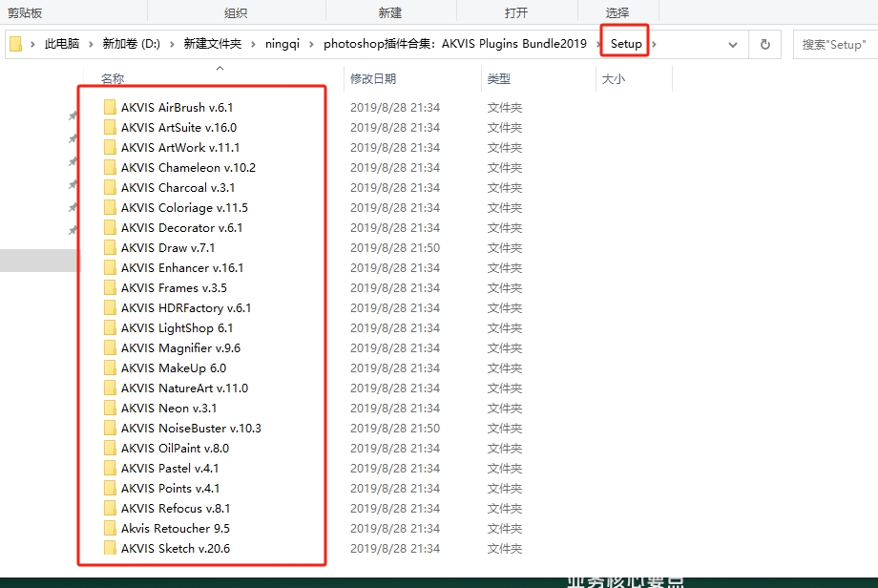Screen dimensions: 878x588
Task: Click the Akvis Retoucher 9.5 folder name
Action: [176, 529]
